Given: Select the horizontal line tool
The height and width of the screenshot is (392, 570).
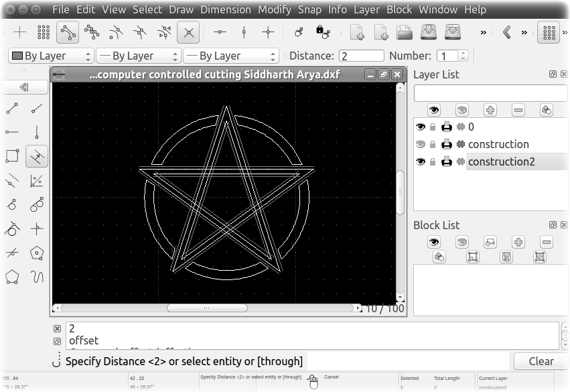Looking at the screenshot, I should (12, 132).
